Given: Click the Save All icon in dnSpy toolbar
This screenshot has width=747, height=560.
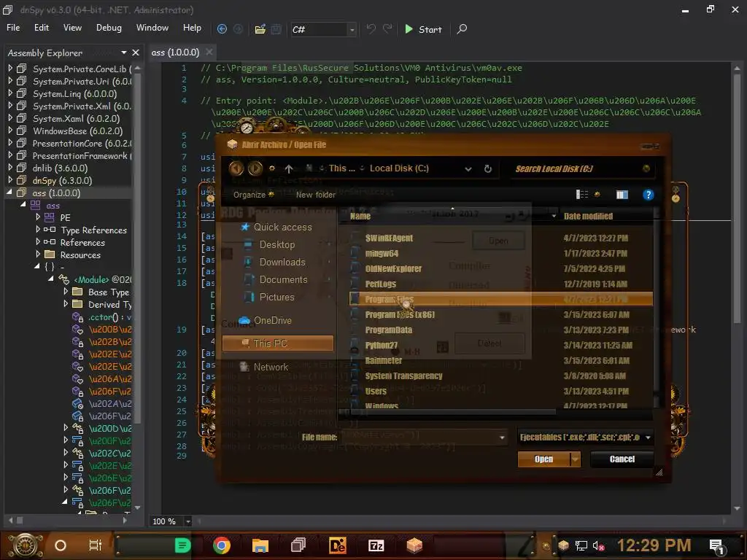Looking at the screenshot, I should point(276,29).
